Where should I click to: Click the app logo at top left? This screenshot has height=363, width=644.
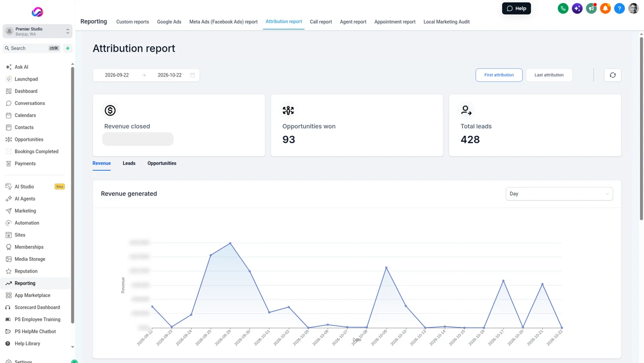(x=37, y=12)
